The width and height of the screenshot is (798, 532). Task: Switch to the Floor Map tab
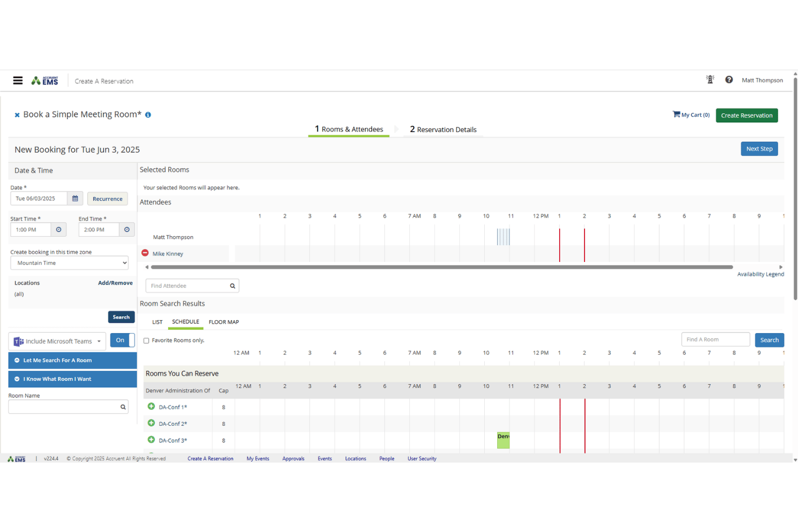click(x=224, y=322)
